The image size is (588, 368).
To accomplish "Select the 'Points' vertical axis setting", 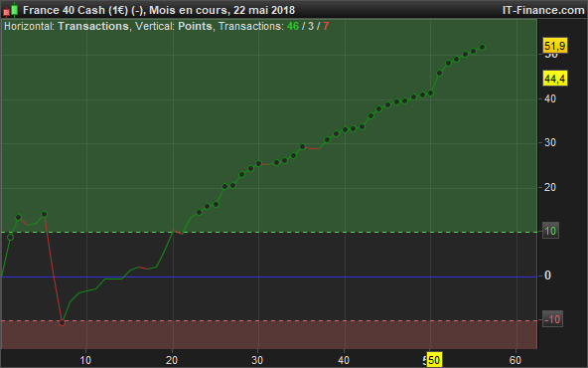I will (195, 26).
